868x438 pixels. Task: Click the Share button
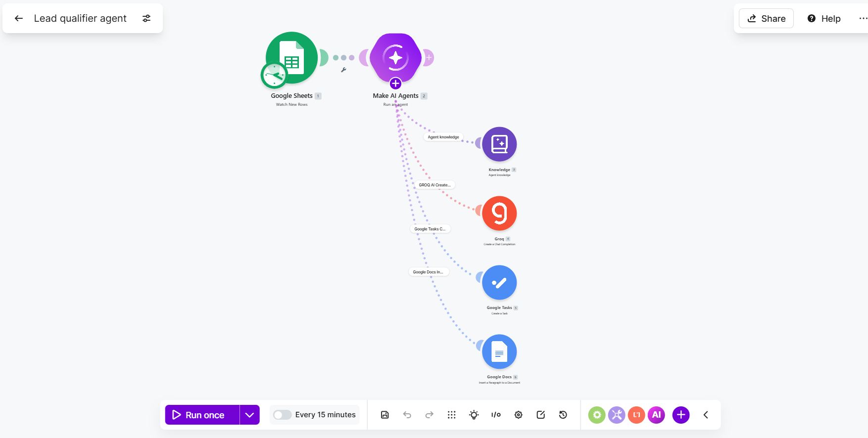click(766, 18)
